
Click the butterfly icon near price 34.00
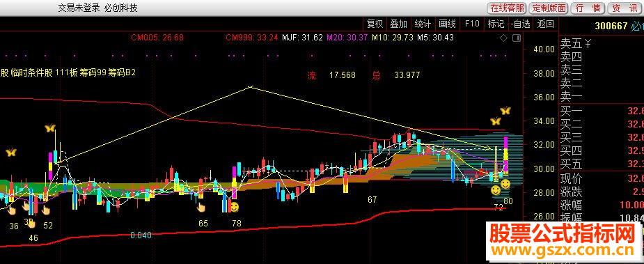pos(496,121)
